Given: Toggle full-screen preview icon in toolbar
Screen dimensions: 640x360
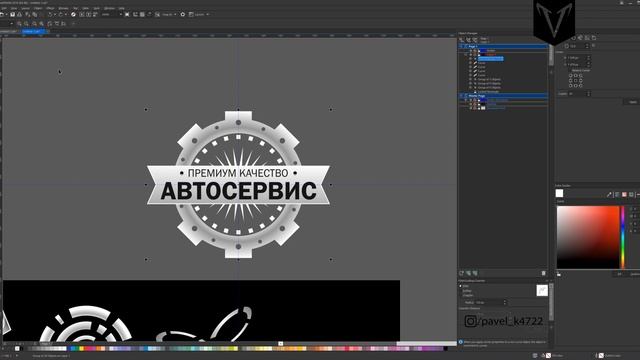Looking at the screenshot, I should [x=127, y=14].
